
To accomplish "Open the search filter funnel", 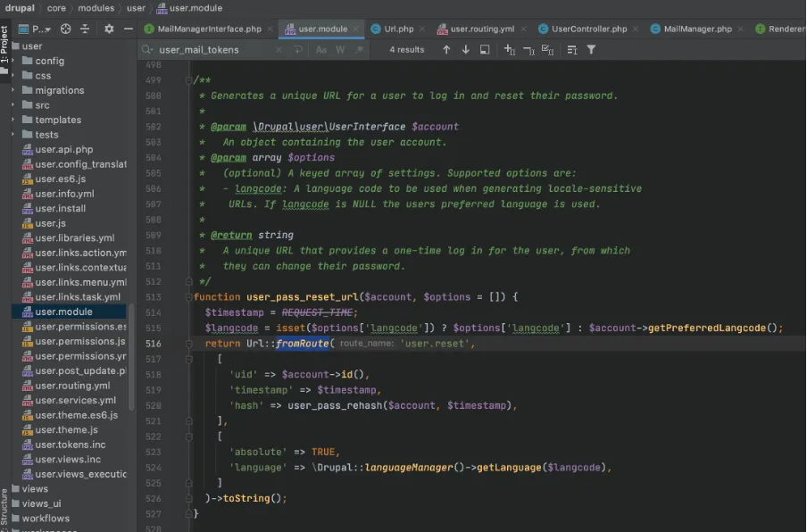I will pyautogui.click(x=591, y=50).
